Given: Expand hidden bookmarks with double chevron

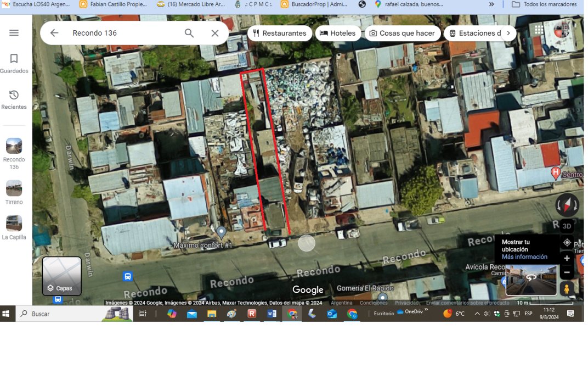Looking at the screenshot, I should (x=491, y=4).
